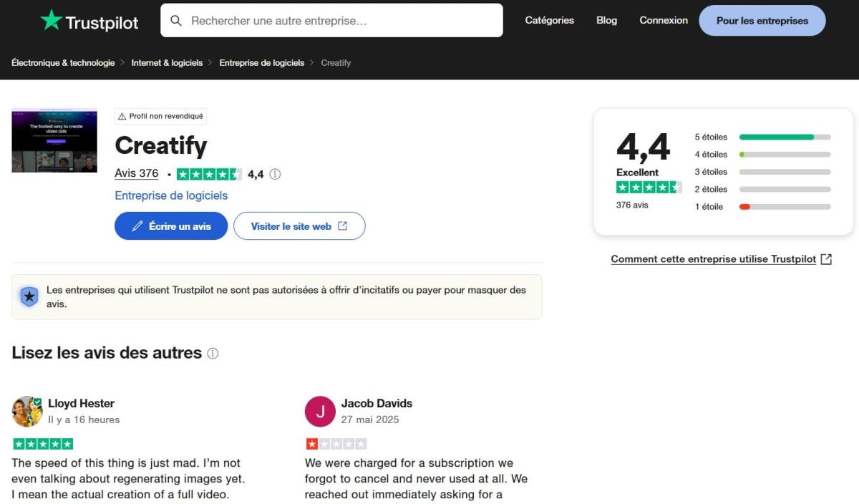Click the info icon beside the 4,4 rating

(x=275, y=174)
